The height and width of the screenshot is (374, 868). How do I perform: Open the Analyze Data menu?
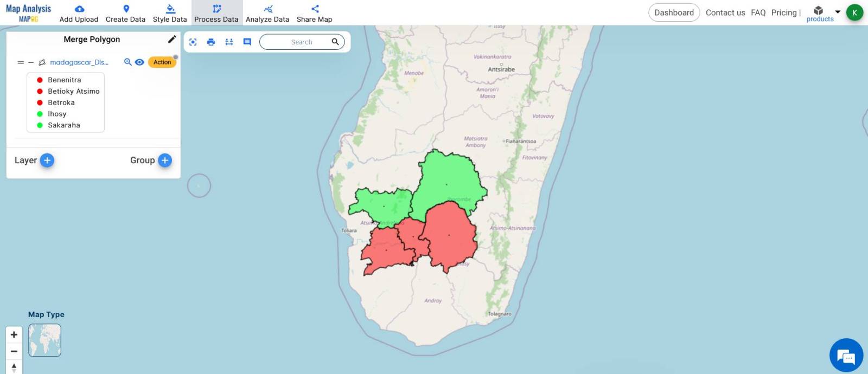pos(267,13)
